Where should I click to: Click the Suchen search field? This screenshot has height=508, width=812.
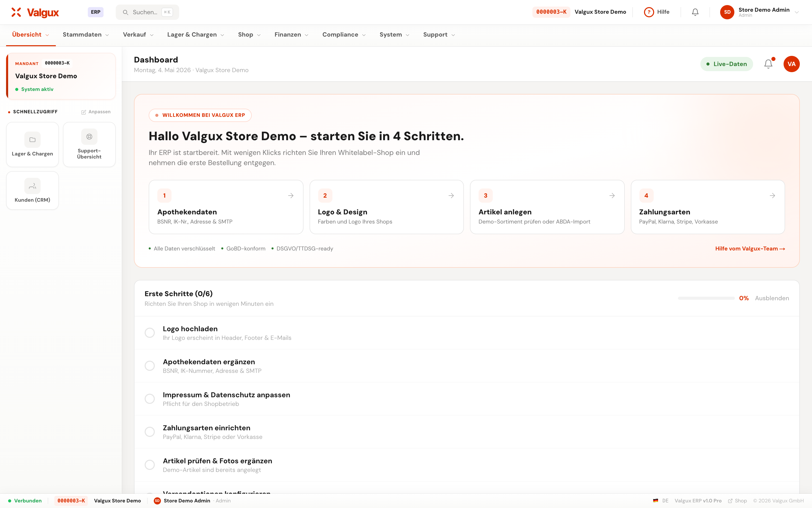147,12
